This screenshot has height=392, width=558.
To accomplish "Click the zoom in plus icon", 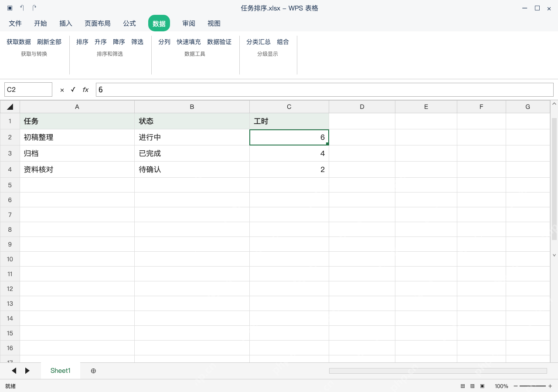I will coord(550,386).
